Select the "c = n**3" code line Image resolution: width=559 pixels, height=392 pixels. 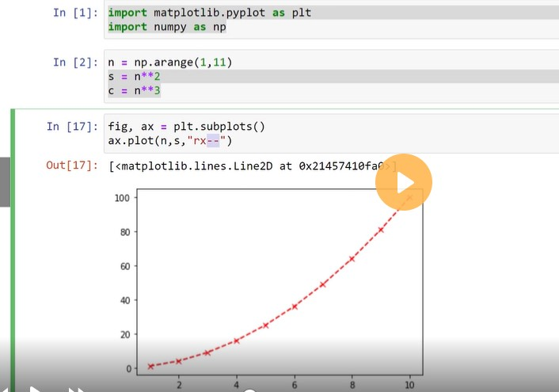(135, 91)
